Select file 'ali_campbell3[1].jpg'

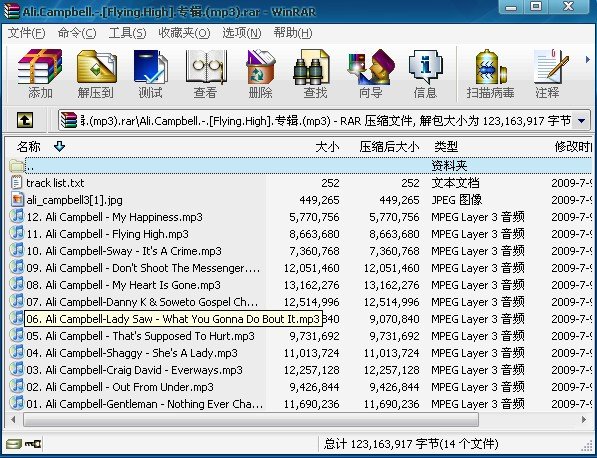[75, 200]
